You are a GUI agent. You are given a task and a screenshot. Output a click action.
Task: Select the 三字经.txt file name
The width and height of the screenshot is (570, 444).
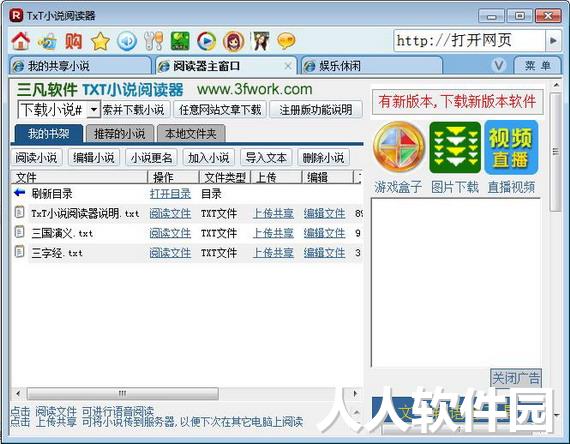pos(57,253)
